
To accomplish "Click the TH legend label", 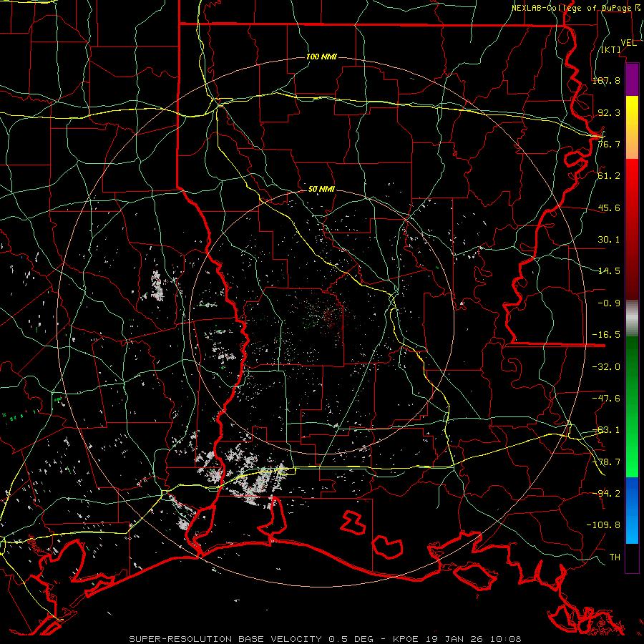I will point(615,557).
